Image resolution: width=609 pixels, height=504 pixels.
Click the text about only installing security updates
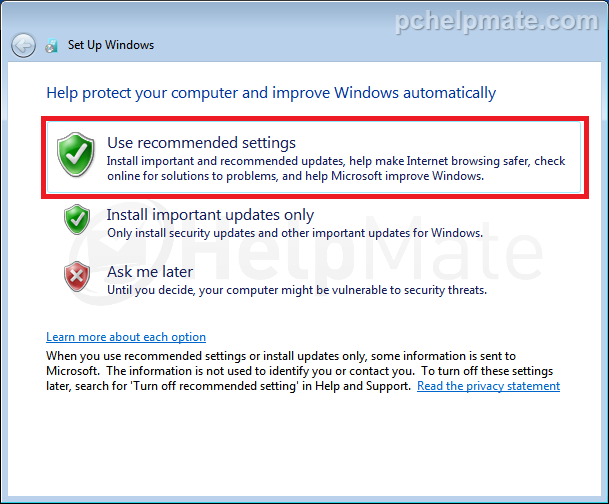[295, 233]
